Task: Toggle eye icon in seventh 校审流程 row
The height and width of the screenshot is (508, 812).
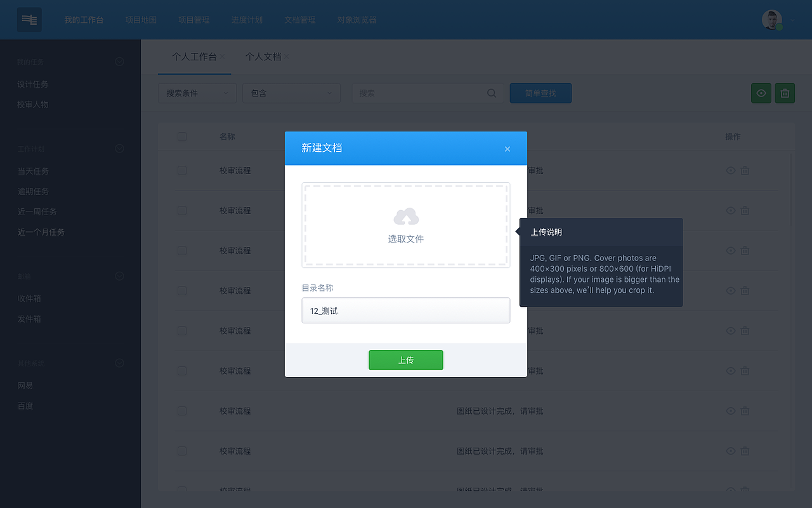Action: point(731,411)
